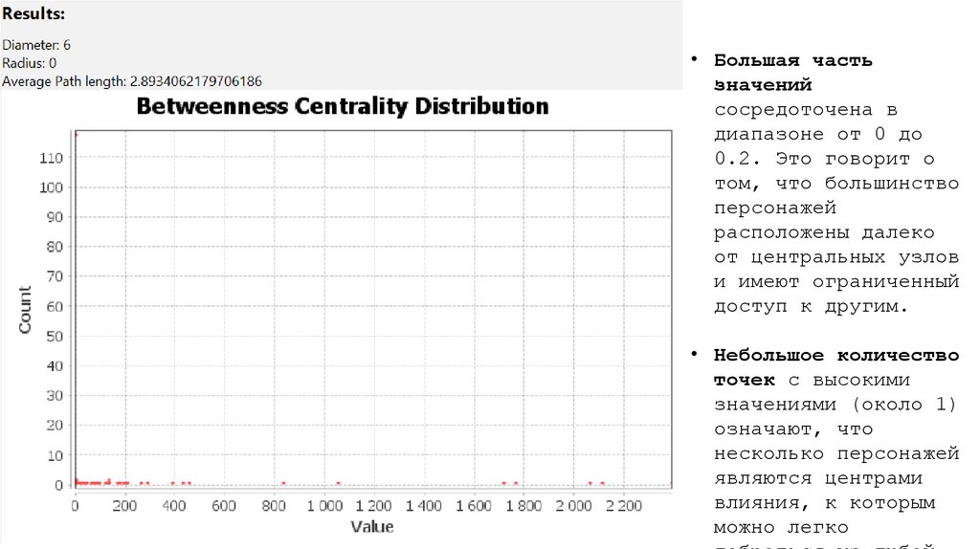This screenshot has width=980, height=549.
Task: Click the "Value" x-axis label
Action: coord(371,526)
